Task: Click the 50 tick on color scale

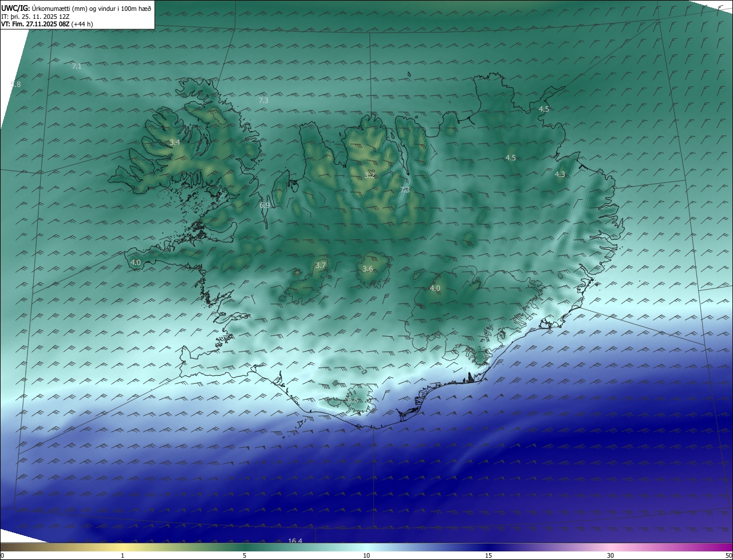Action: tap(728, 555)
